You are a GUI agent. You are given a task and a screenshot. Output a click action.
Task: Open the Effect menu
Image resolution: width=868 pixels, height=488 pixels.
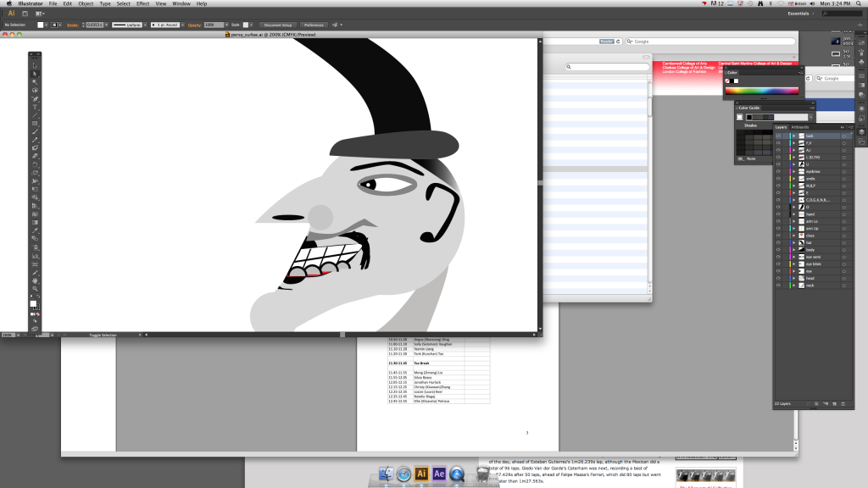coord(141,4)
